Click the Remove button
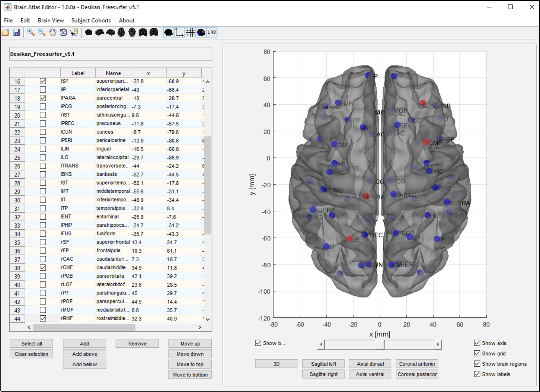 [137, 344]
